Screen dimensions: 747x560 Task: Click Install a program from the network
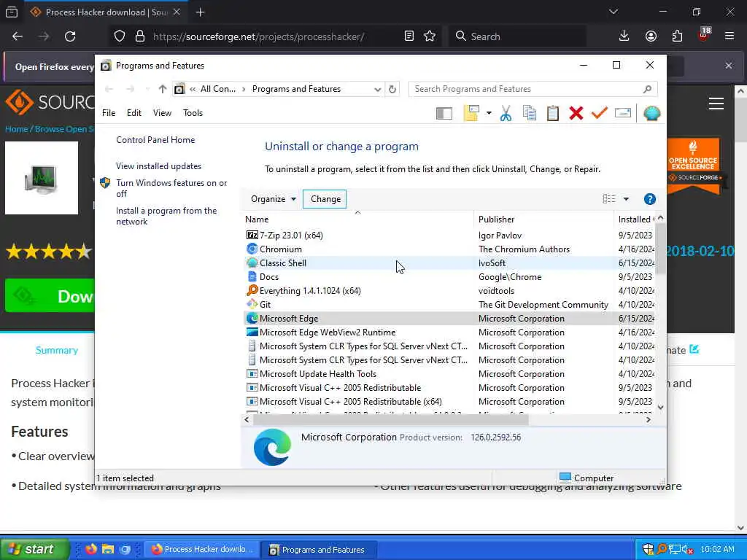[x=166, y=216]
